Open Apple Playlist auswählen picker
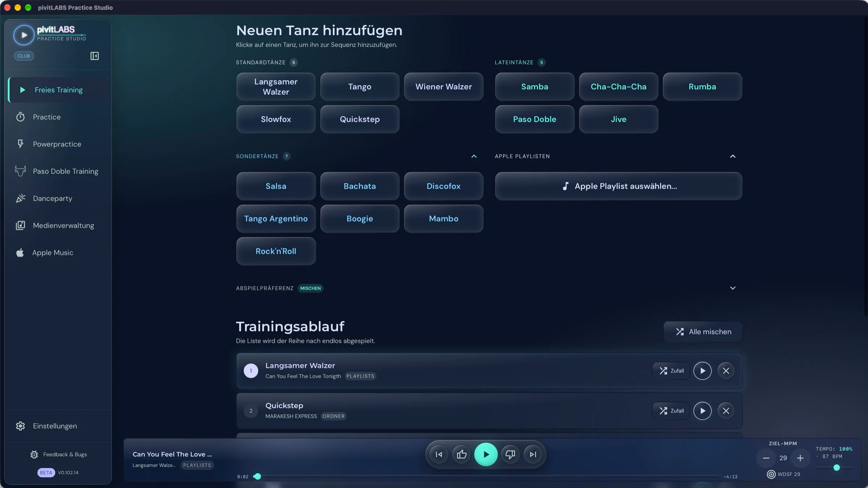868x488 pixels. 618,186
